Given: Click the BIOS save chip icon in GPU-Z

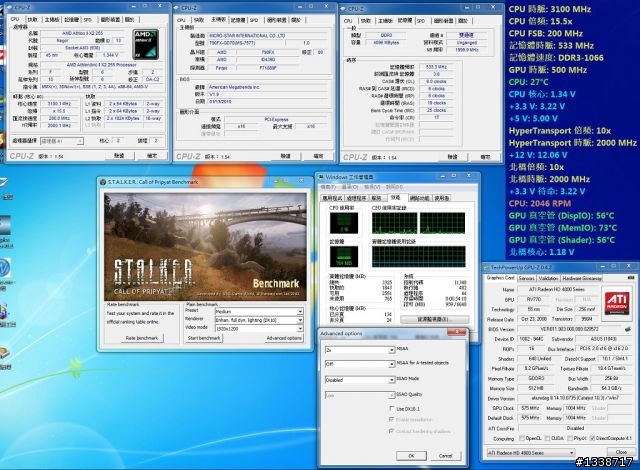Looking at the screenshot, I should pyautogui.click(x=628, y=329).
